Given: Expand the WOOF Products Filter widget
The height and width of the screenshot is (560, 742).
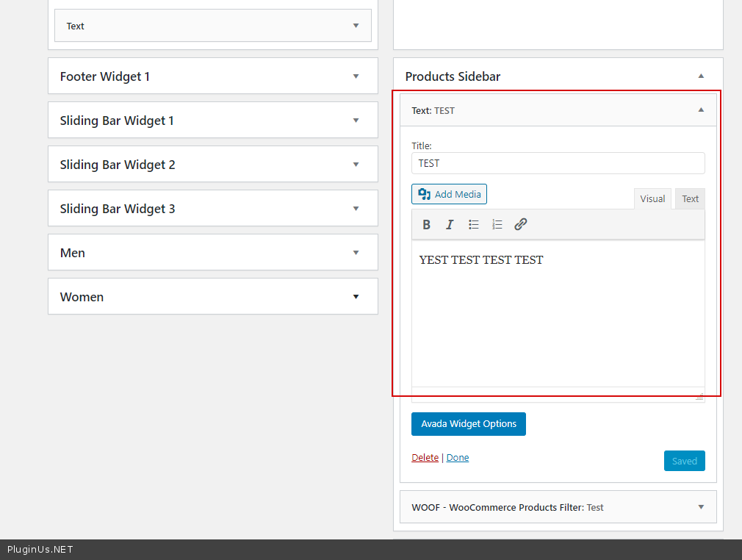Looking at the screenshot, I should point(701,507).
